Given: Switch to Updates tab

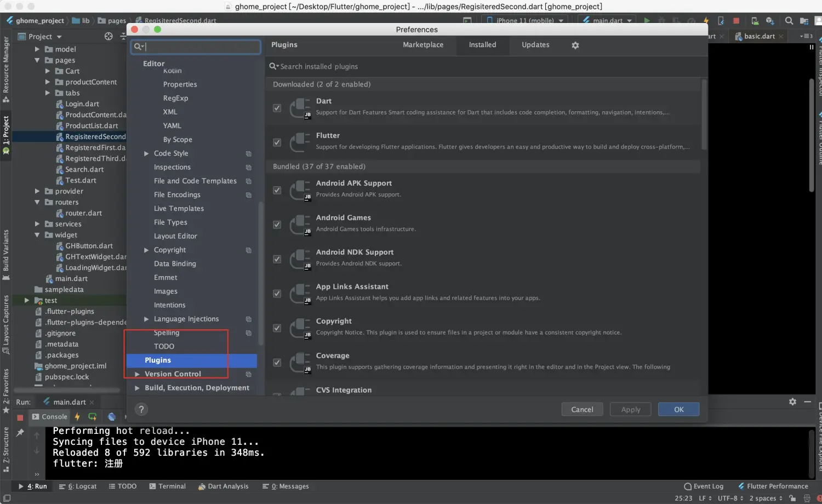Looking at the screenshot, I should coord(535,45).
